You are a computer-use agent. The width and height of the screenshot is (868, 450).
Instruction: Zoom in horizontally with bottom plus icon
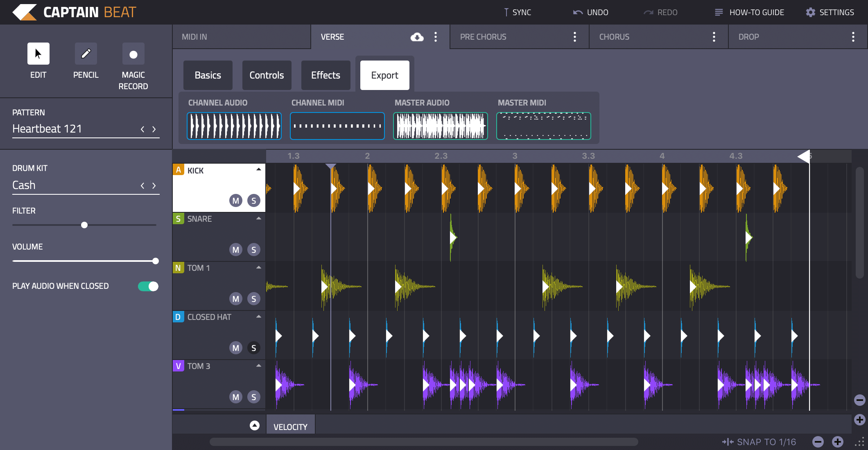(838, 442)
